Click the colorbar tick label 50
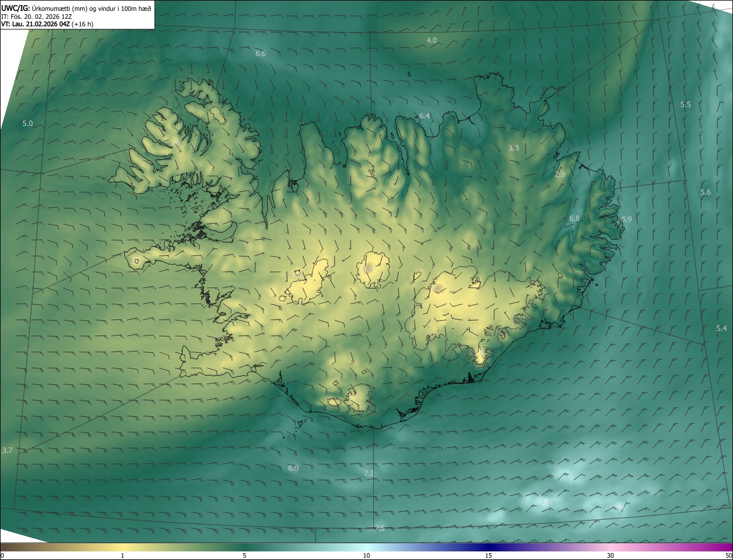The height and width of the screenshot is (560, 733). point(728,555)
